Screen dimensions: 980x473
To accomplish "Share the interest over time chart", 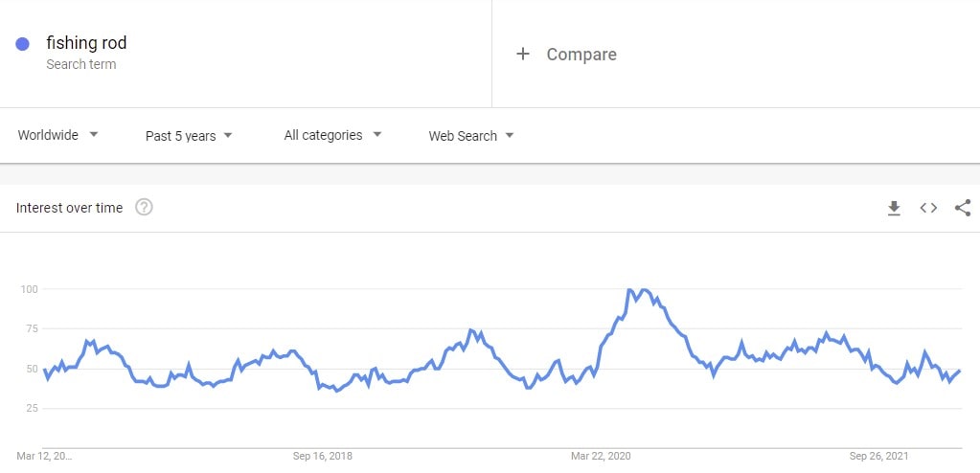I will click(x=963, y=208).
